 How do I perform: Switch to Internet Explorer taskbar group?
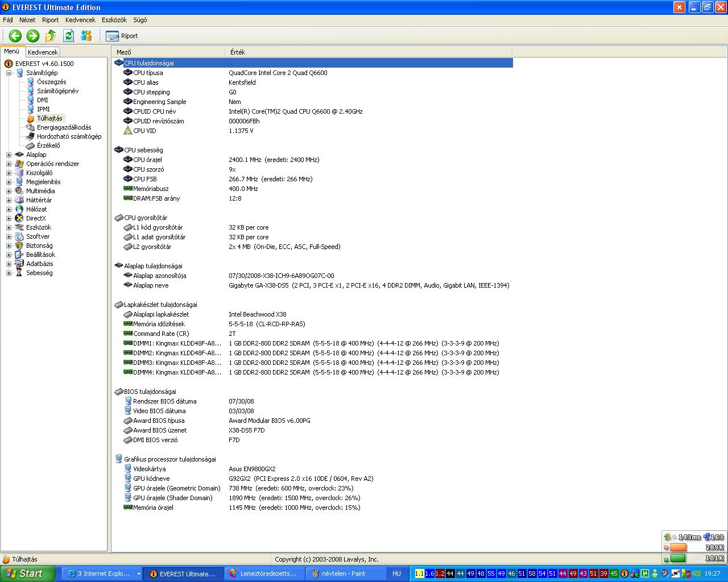click(101, 573)
